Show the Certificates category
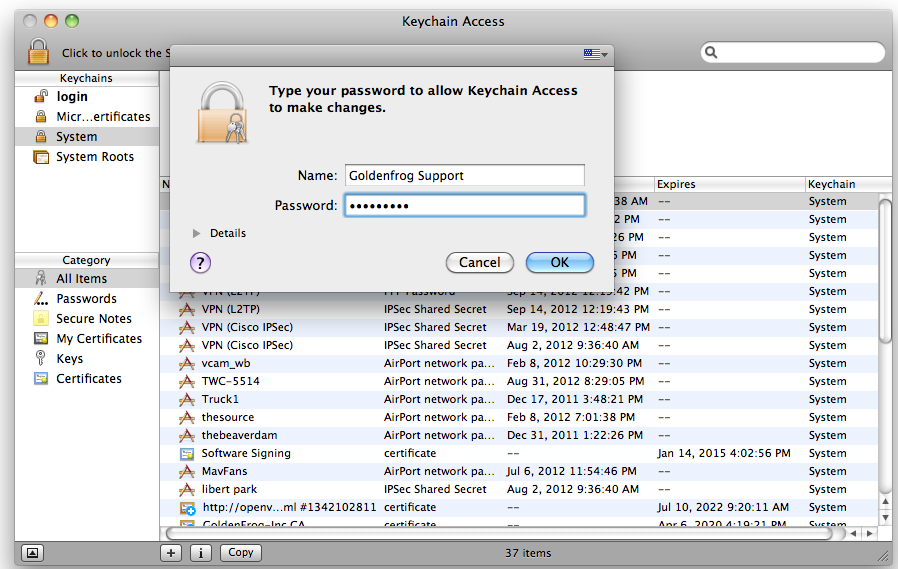898x569 pixels. pyautogui.click(x=87, y=378)
